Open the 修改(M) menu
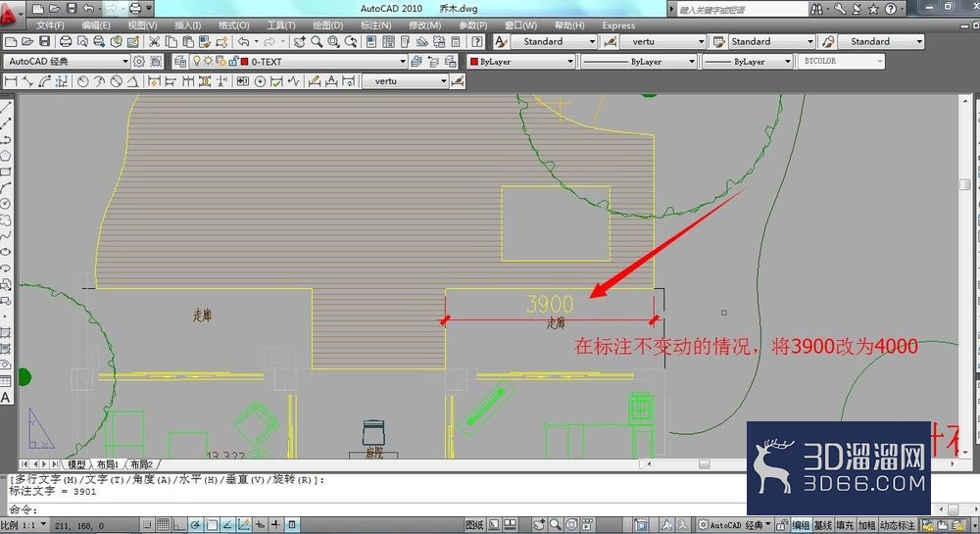This screenshot has width=980, height=534. coord(425,25)
